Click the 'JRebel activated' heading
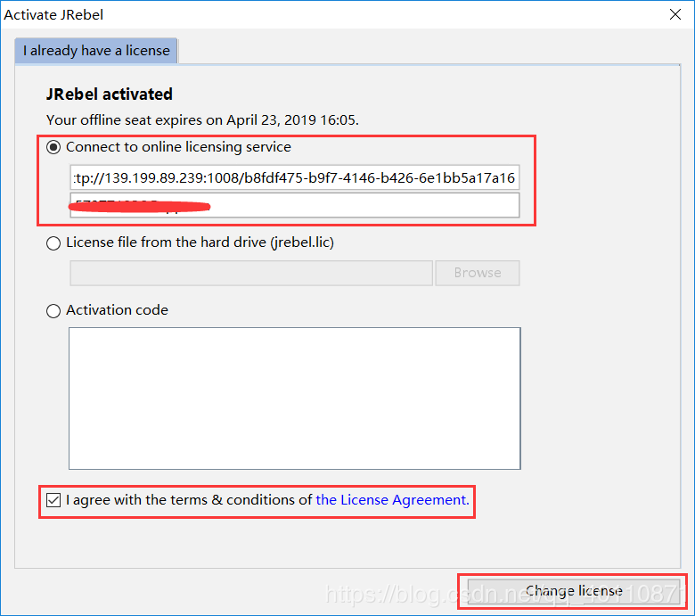The image size is (695, 616). point(110,94)
